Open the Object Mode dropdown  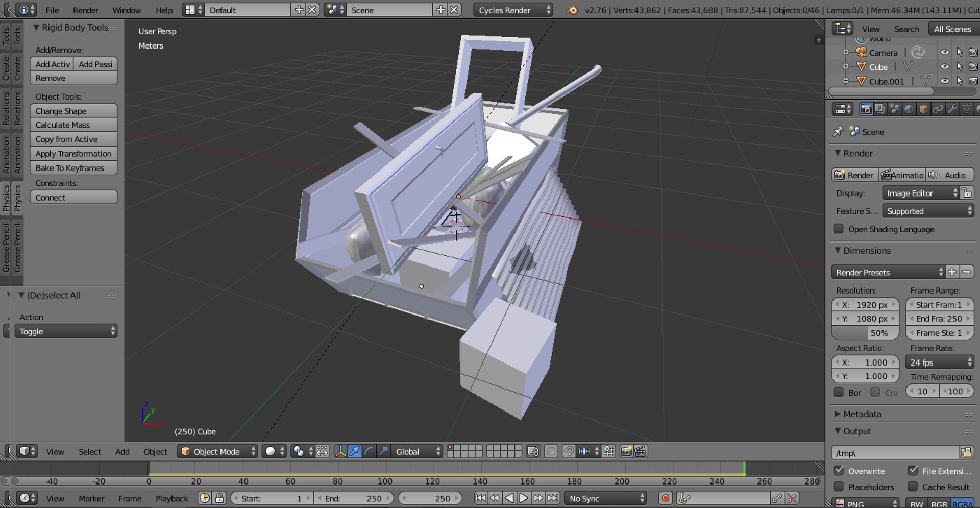(217, 451)
